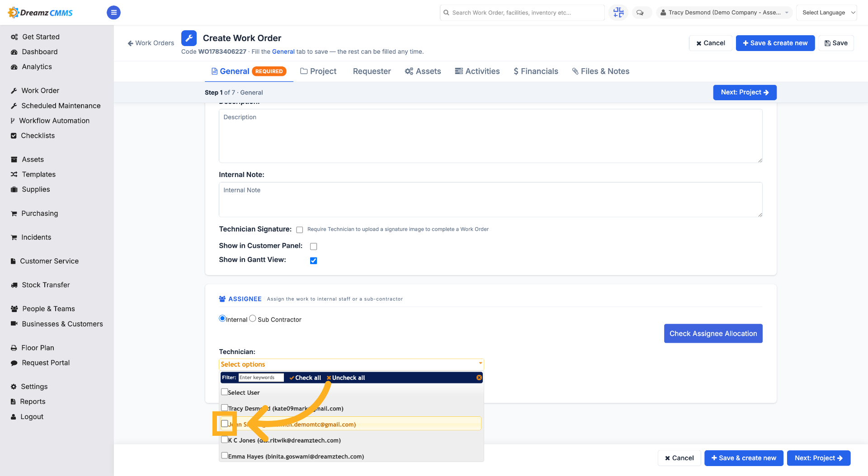Open the chat messages icon
This screenshot has height=476, width=868.
(640, 13)
